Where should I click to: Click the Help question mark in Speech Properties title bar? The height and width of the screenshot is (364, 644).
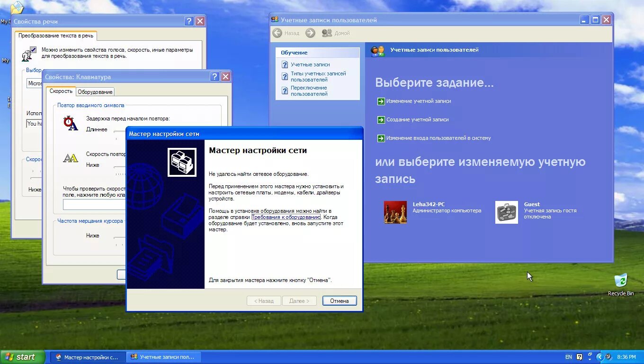[189, 21]
